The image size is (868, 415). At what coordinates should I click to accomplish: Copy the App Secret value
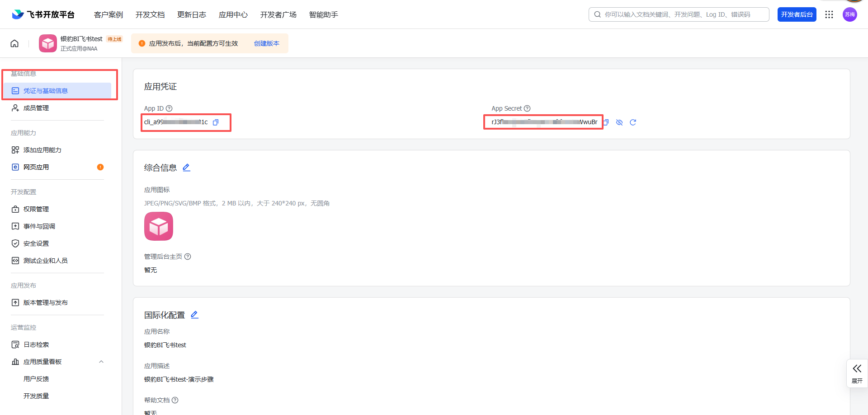(x=606, y=122)
